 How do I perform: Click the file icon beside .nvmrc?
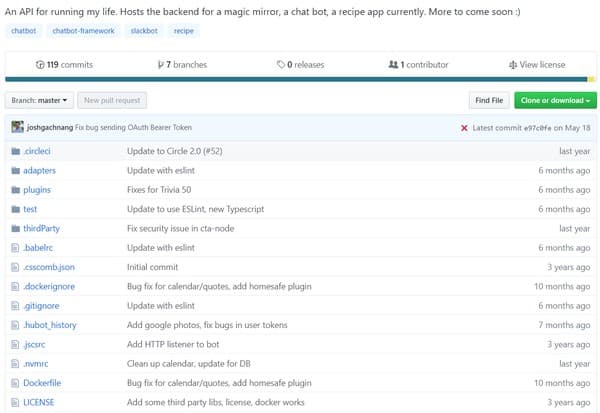point(15,364)
